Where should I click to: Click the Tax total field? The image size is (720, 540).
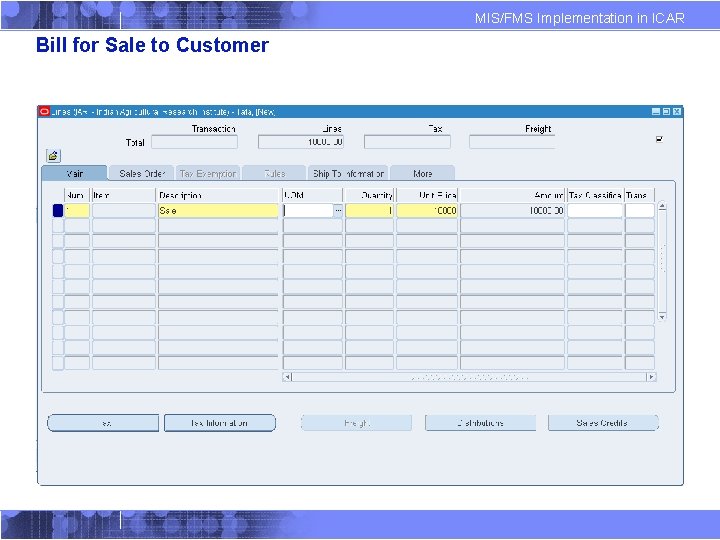coord(407,142)
